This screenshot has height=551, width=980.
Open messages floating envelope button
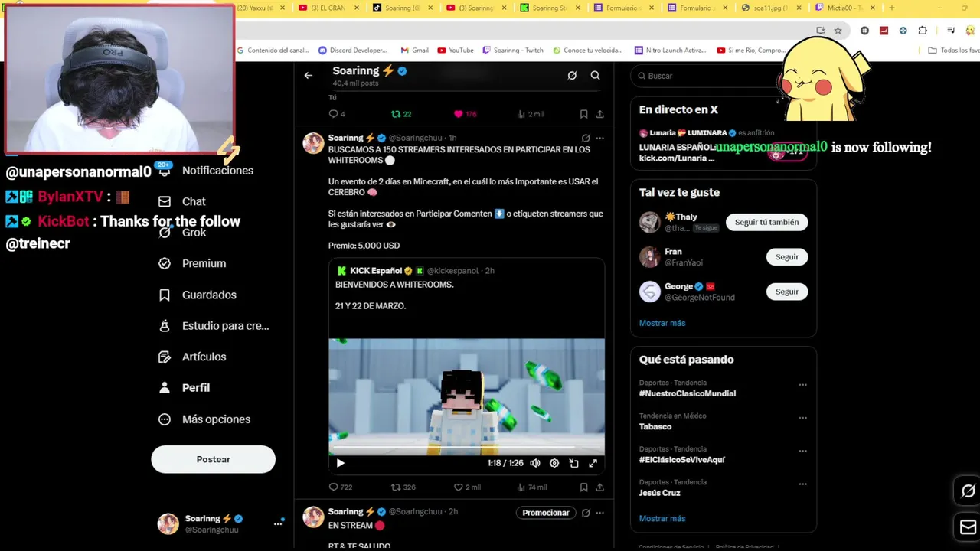[968, 527]
